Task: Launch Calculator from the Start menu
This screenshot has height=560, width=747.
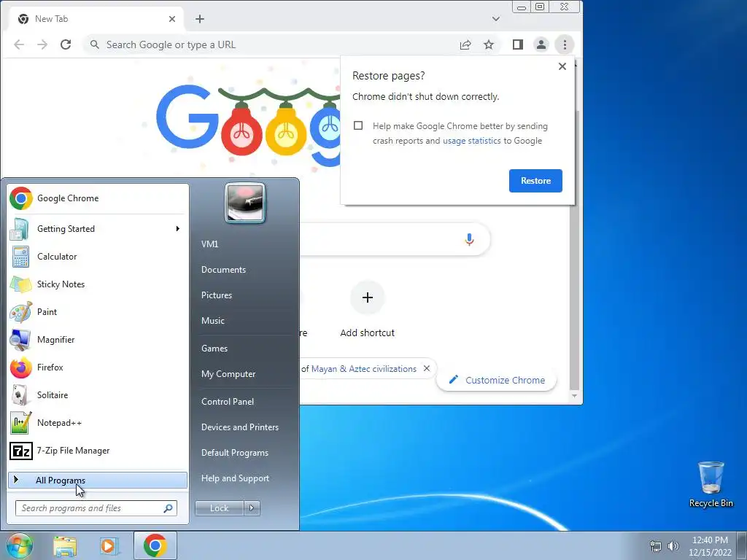Action: (x=98, y=257)
